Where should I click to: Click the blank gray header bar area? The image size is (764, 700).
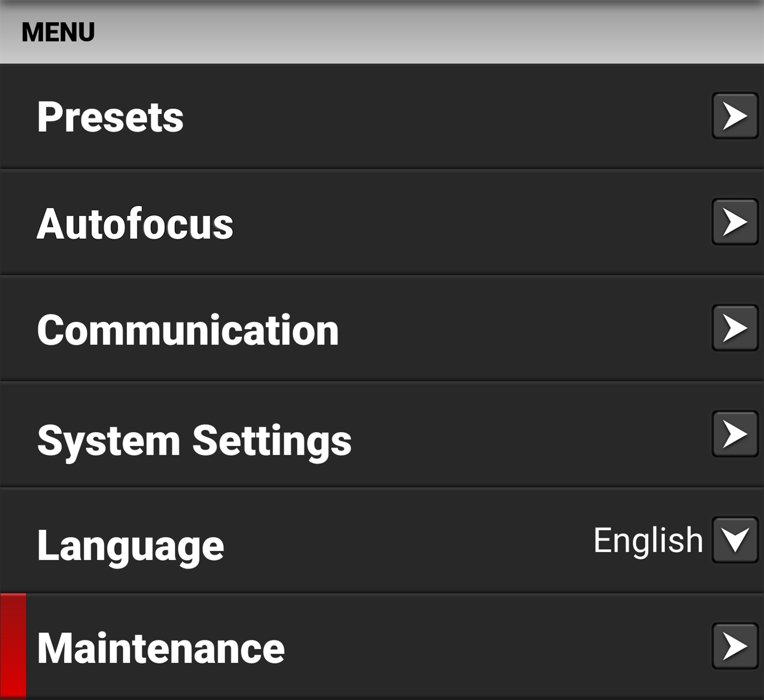coord(407,32)
